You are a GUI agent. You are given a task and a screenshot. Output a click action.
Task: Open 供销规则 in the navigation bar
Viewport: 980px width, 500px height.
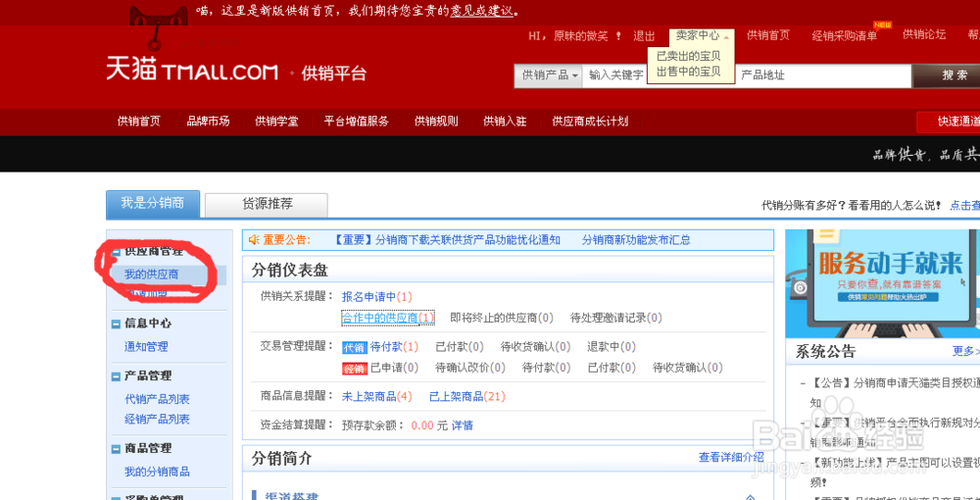pos(436,122)
